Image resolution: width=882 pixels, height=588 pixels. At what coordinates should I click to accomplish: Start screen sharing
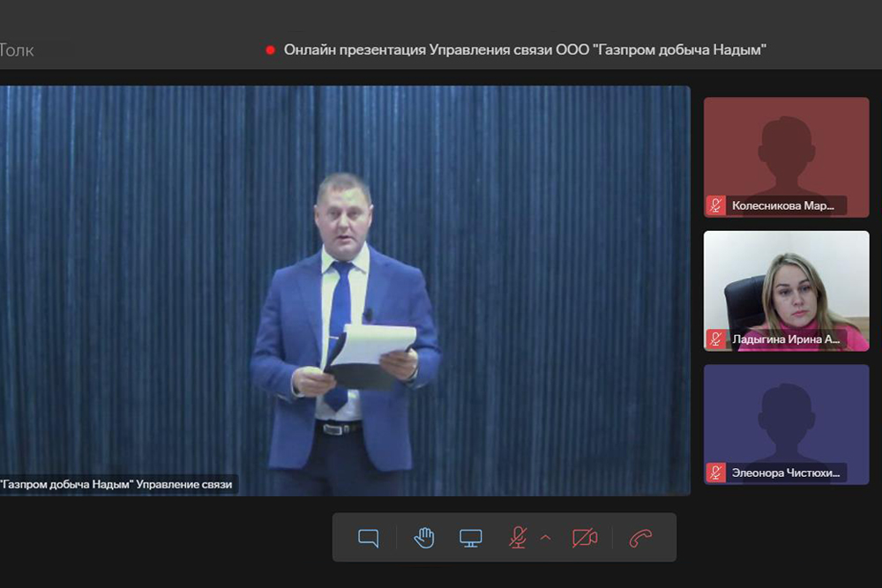pyautogui.click(x=471, y=538)
